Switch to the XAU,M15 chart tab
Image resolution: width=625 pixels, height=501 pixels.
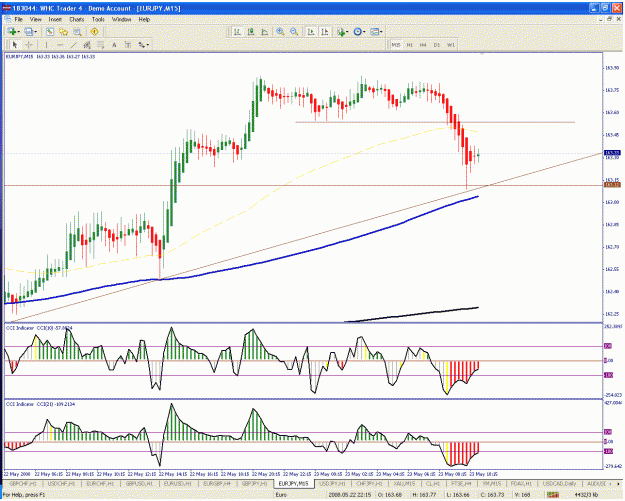(x=404, y=484)
